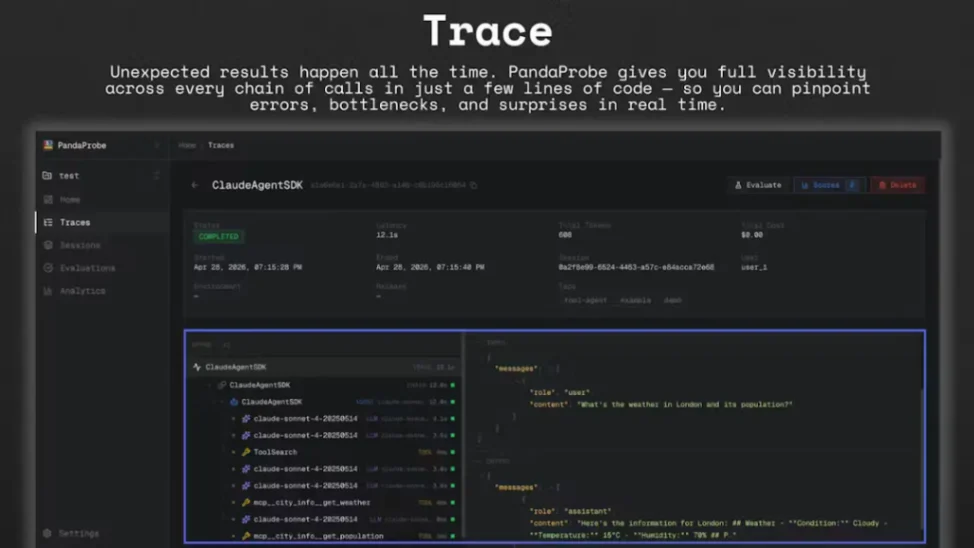Click the example tag
Viewport: 974px width, 548px height.
click(x=635, y=300)
